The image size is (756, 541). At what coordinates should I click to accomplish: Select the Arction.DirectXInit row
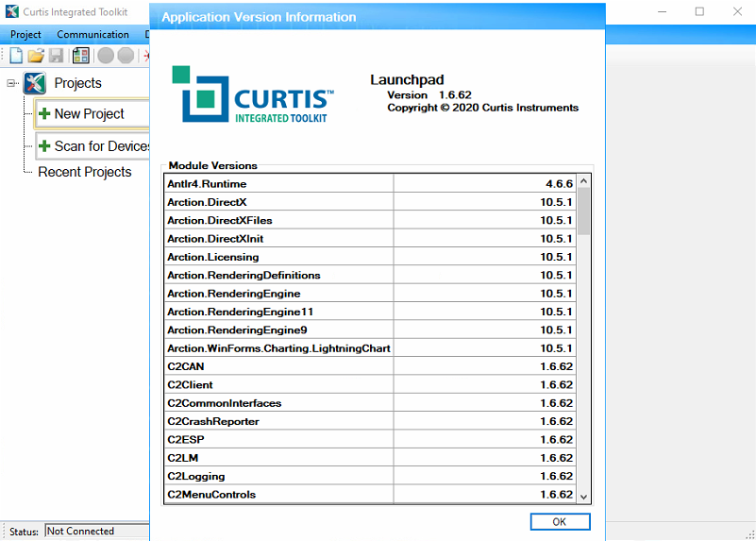[370, 239]
